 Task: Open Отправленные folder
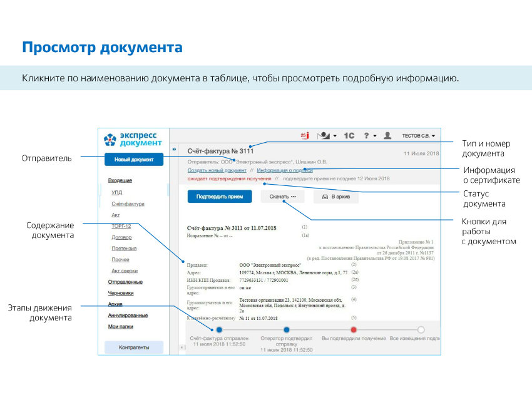[125, 282]
